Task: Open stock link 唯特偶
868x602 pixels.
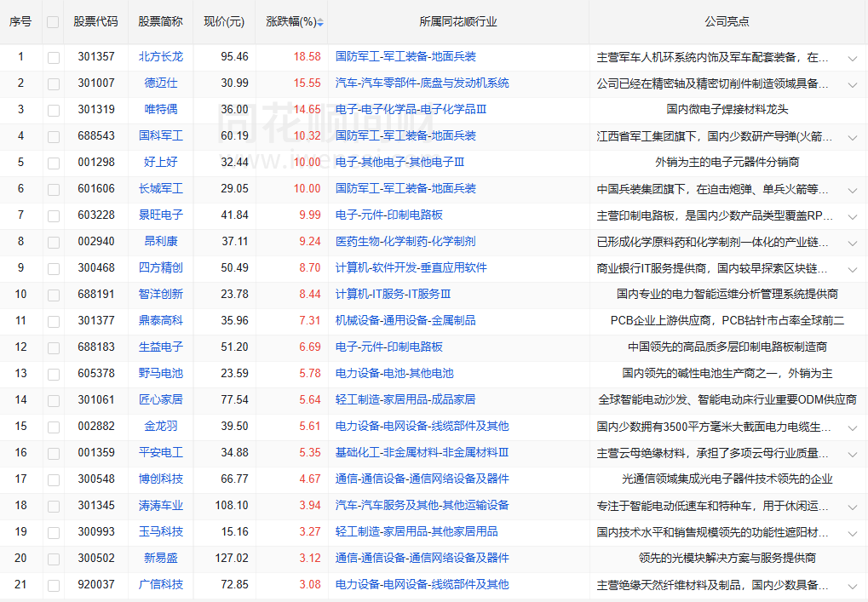Action: click(160, 109)
